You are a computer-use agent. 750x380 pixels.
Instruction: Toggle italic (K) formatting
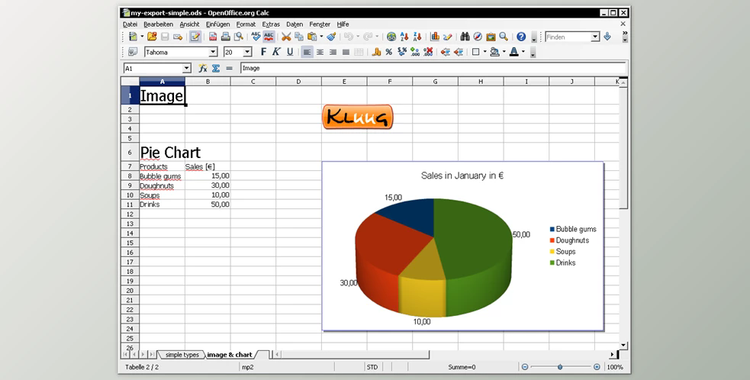tap(276, 52)
